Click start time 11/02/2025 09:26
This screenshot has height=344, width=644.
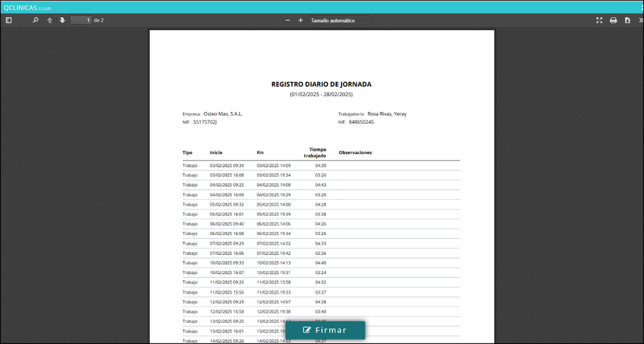pos(226,282)
